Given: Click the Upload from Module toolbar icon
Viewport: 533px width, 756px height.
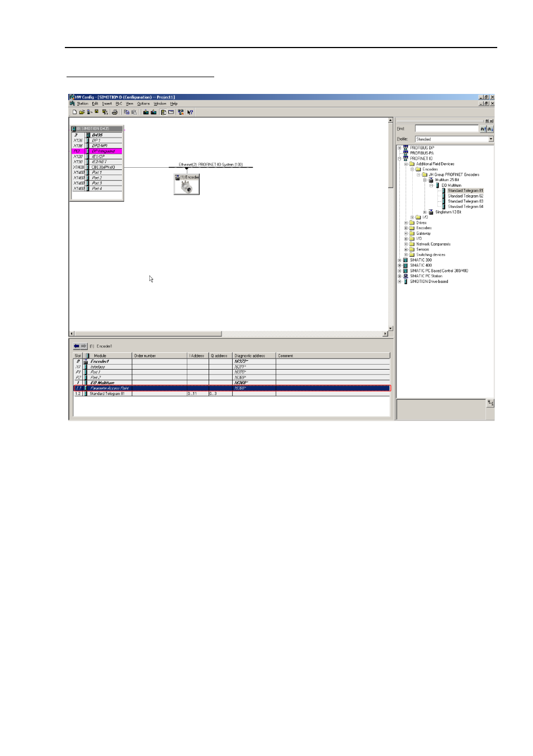Looking at the screenshot, I should tap(153, 112).
